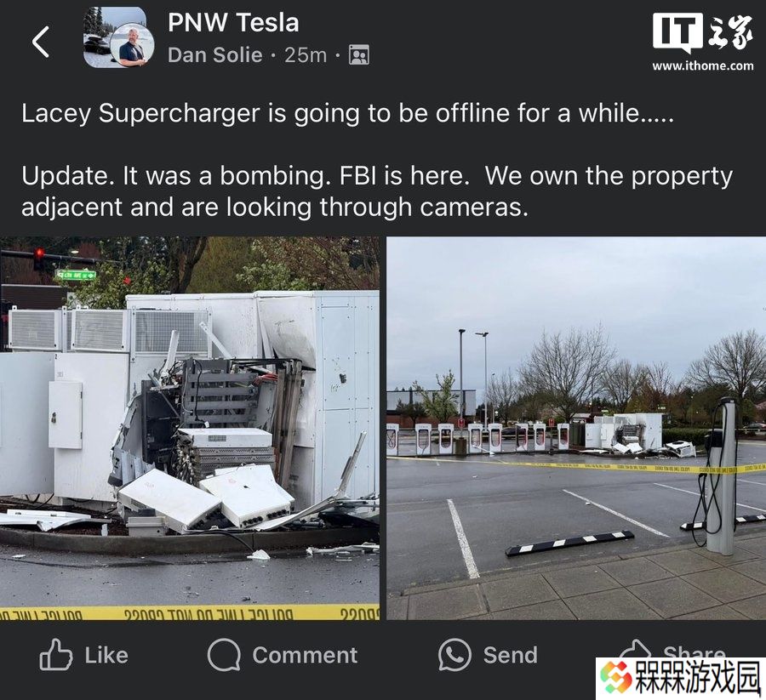This screenshot has height=700, width=766.
Task: Open the www.ithome.com URL text
Action: 702,65
